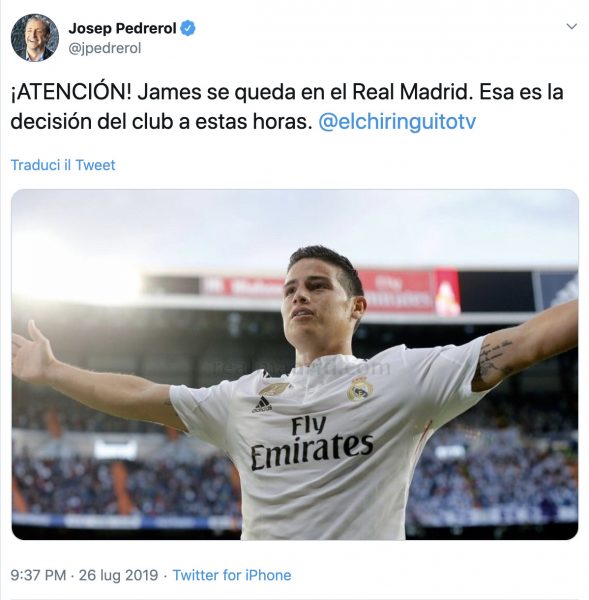Open the Josep Pedrerol display name

coord(122,28)
